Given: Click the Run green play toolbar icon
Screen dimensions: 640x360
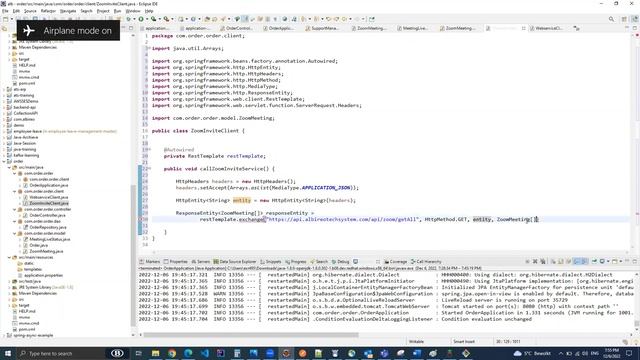Looking at the screenshot, I should [x=141, y=19].
